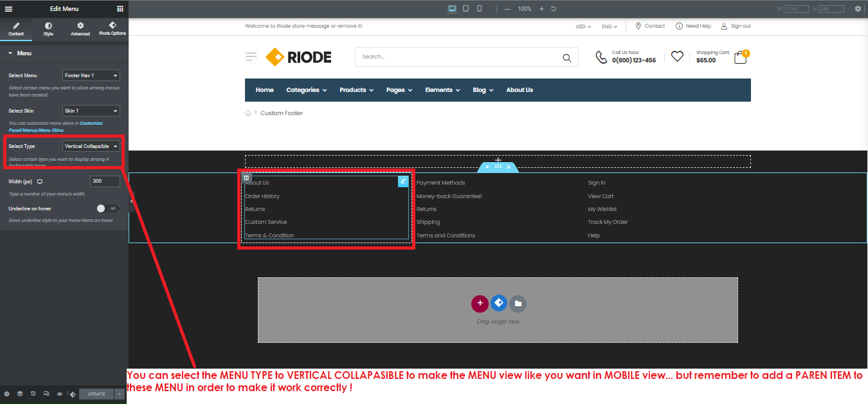The height and width of the screenshot is (404, 868).
Task: Toggle Underline on hover switch
Action: [x=108, y=208]
